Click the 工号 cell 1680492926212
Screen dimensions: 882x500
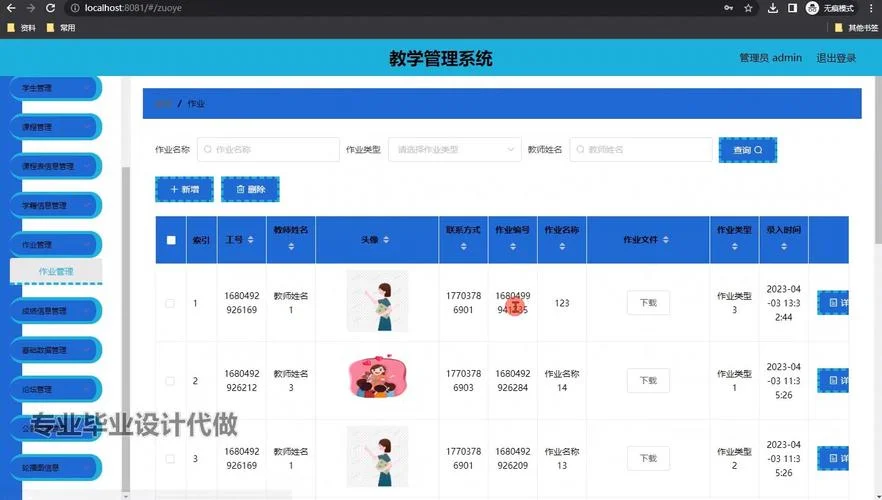(242, 381)
